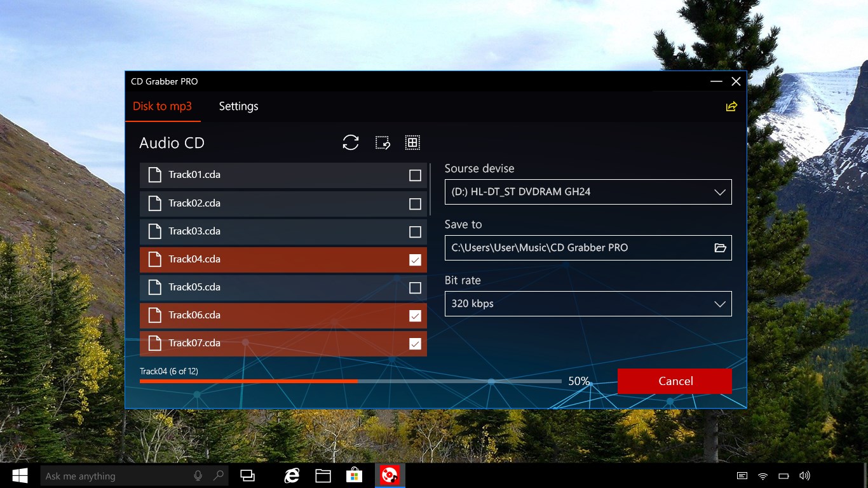Click the search magnifier icon in the taskbar
This screenshot has width=868, height=488.
point(219,475)
